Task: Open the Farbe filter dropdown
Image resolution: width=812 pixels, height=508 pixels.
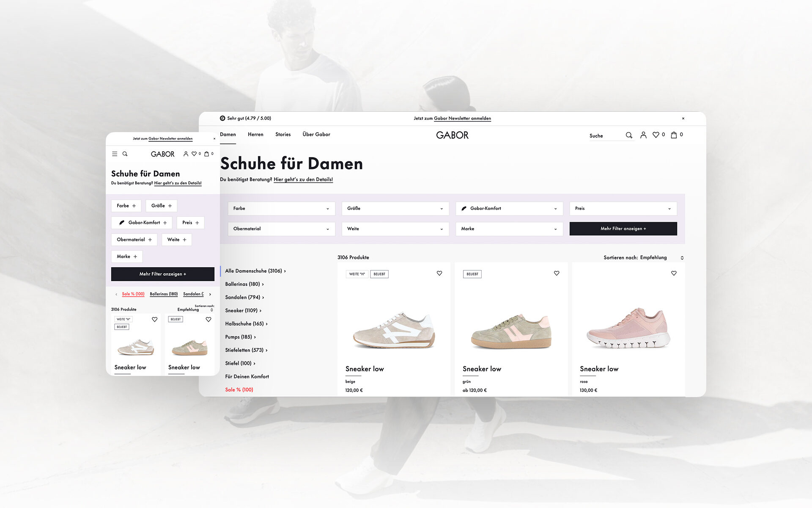Action: [281, 208]
